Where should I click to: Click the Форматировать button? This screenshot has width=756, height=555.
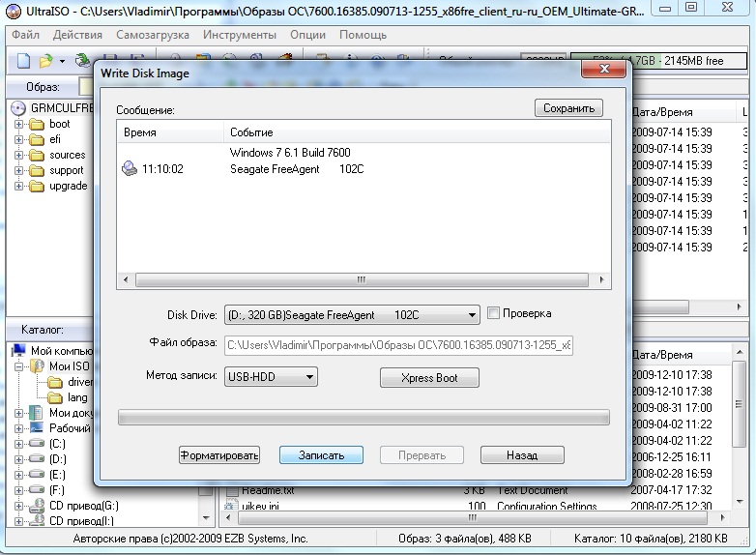(x=219, y=455)
